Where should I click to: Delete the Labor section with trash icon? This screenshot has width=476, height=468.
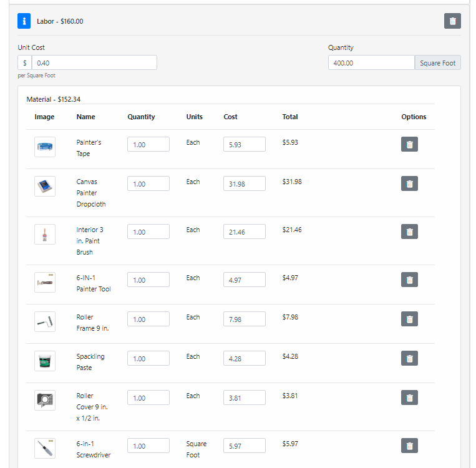point(452,21)
